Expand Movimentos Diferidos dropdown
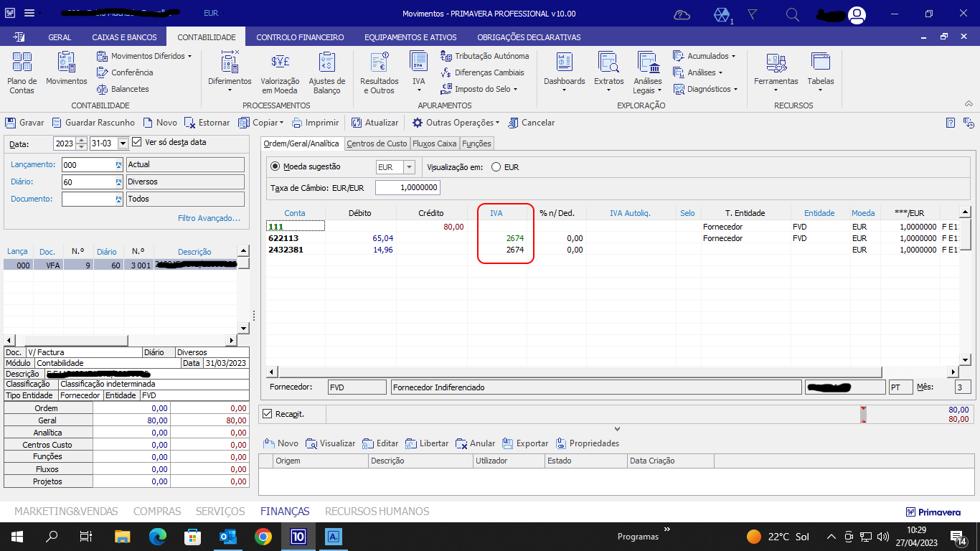The height and width of the screenshot is (551, 980). pyautogui.click(x=189, y=56)
